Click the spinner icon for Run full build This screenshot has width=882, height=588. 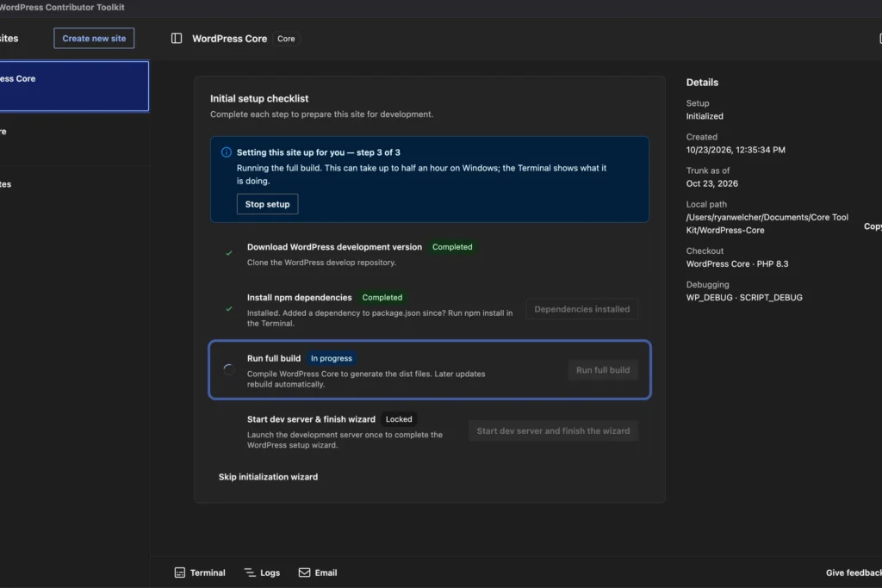coord(228,369)
